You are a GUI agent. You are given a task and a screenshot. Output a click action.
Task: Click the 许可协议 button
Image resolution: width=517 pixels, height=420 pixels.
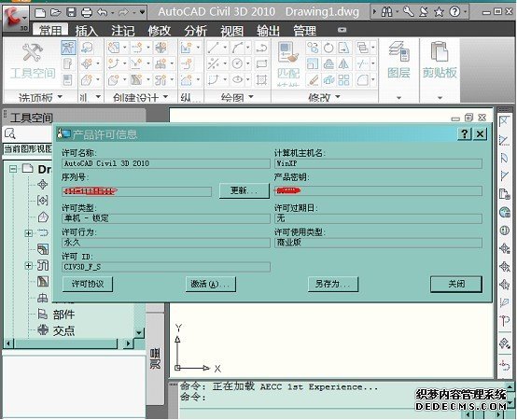pyautogui.click(x=88, y=284)
